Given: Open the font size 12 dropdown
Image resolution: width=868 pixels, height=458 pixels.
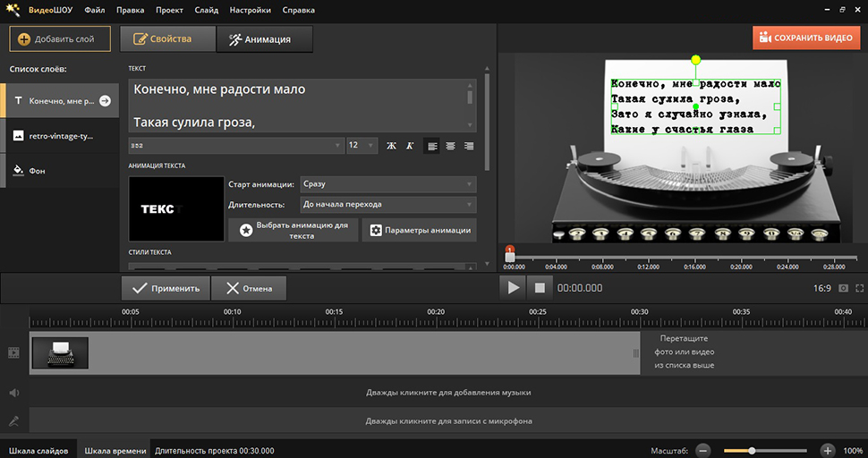Looking at the screenshot, I should (x=362, y=146).
